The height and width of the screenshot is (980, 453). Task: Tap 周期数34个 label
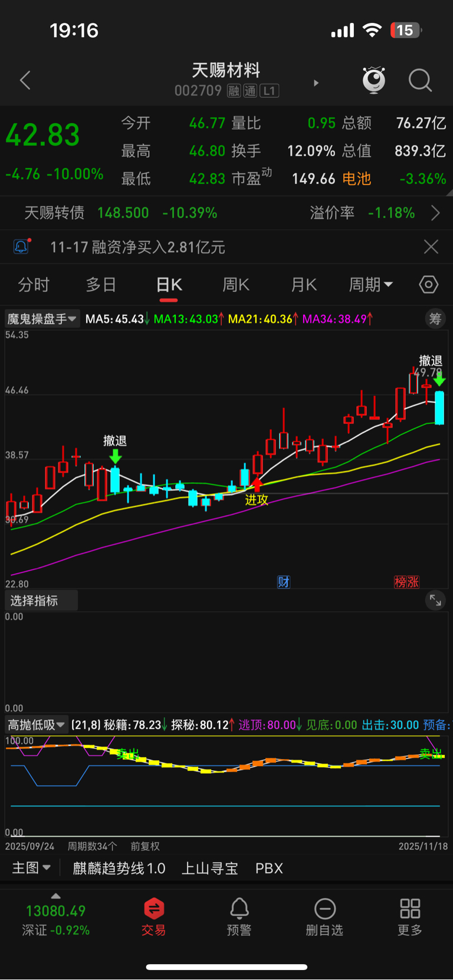[x=92, y=846]
